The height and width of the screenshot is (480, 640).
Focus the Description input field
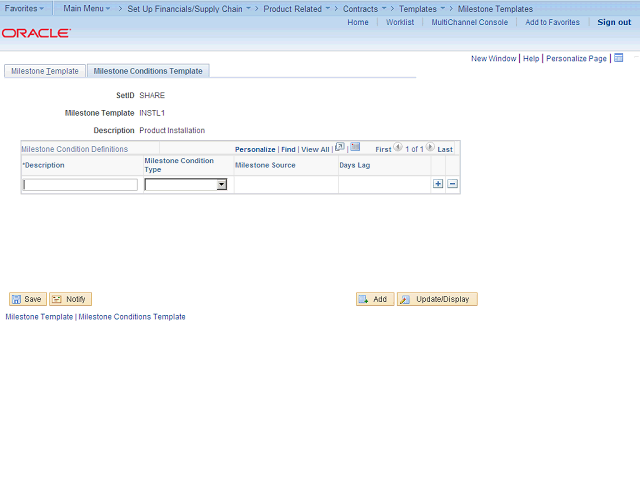click(x=80, y=185)
